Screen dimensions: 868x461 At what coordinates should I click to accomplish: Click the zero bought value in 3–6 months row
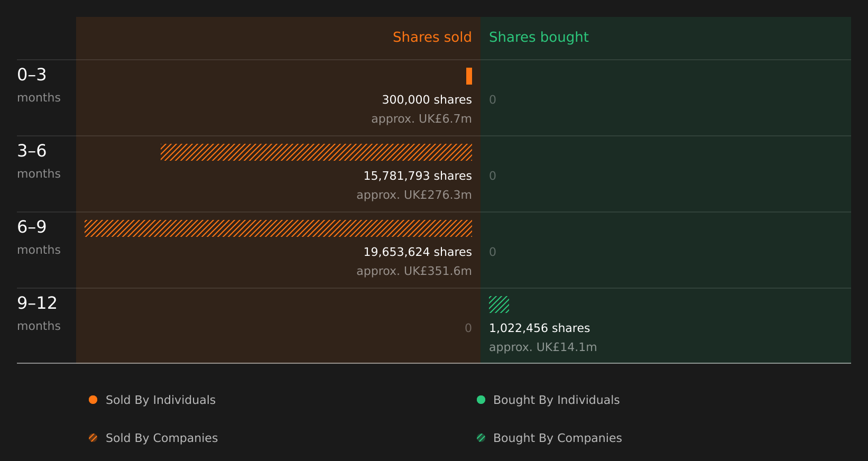493,176
